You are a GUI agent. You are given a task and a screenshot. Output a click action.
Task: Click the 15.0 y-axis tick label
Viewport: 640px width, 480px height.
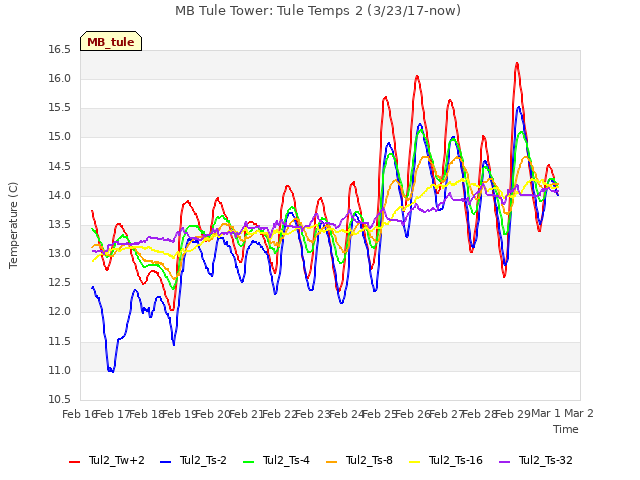pos(60,137)
